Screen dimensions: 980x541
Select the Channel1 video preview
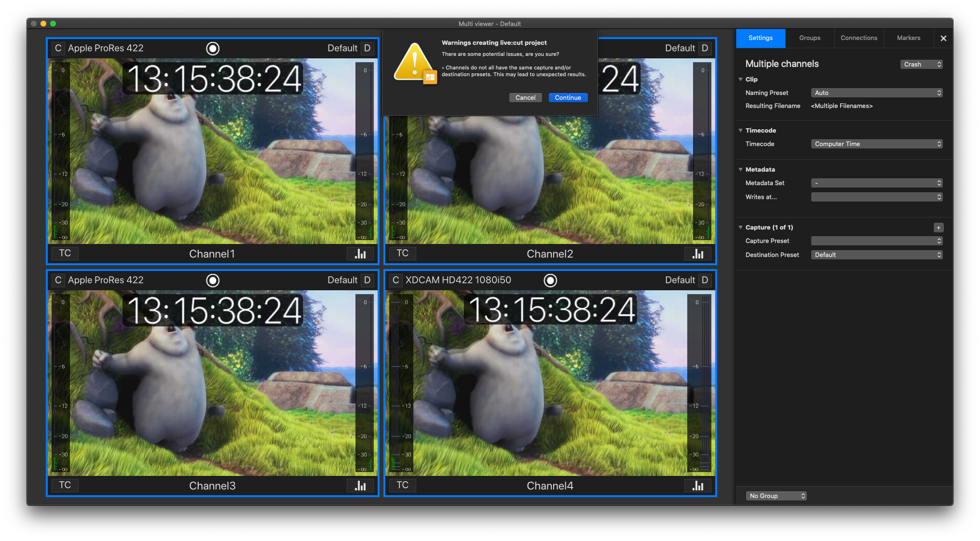click(213, 151)
